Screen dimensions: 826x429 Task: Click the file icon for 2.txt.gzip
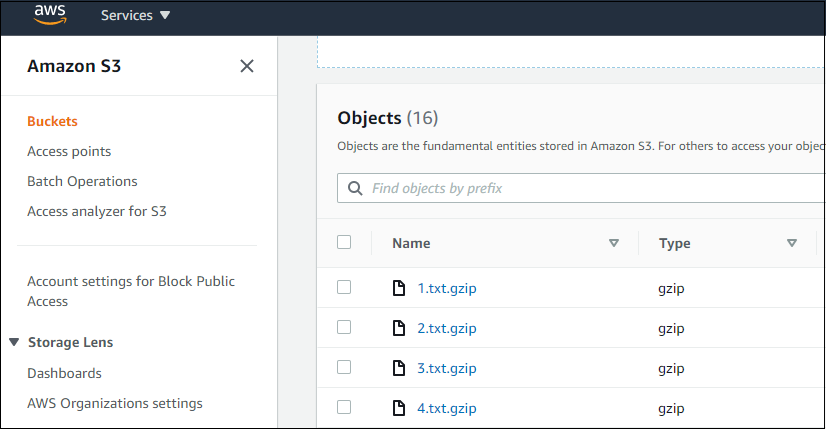pyautogui.click(x=399, y=328)
